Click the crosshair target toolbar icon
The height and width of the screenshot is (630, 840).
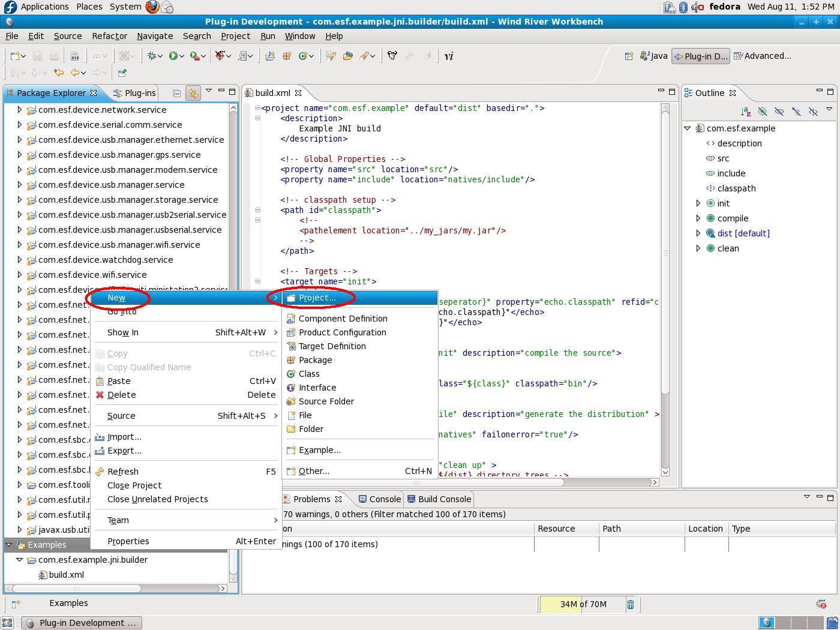[221, 56]
